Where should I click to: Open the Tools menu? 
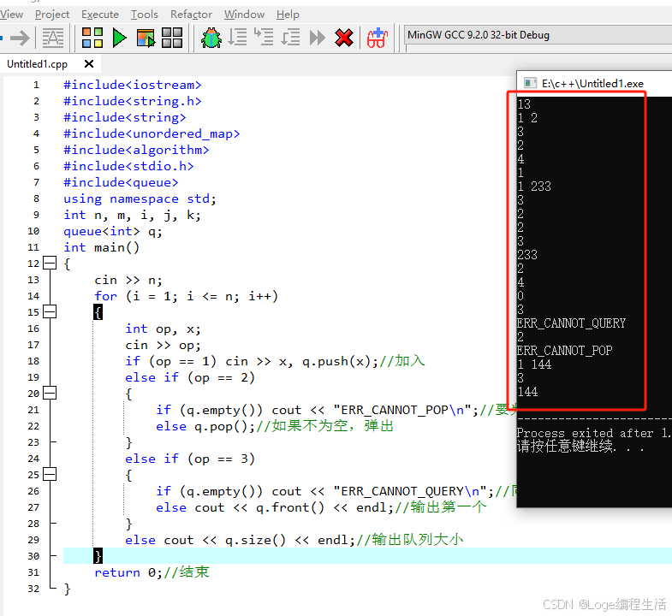(x=145, y=15)
